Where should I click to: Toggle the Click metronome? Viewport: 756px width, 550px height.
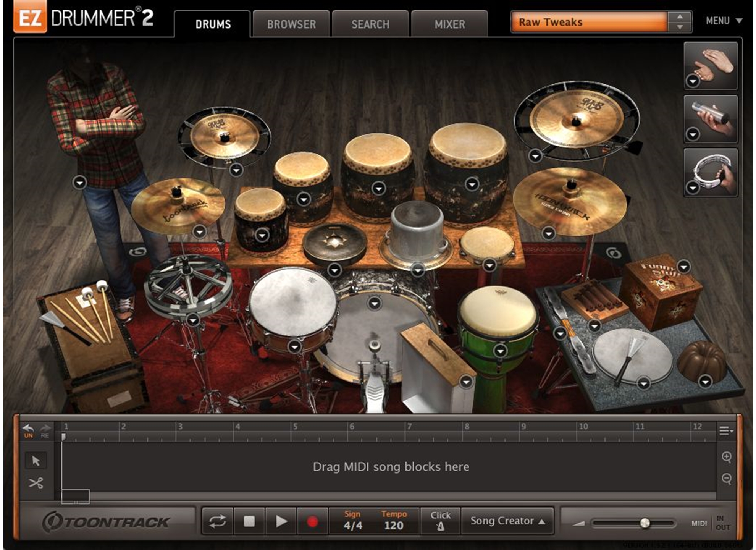tap(440, 521)
